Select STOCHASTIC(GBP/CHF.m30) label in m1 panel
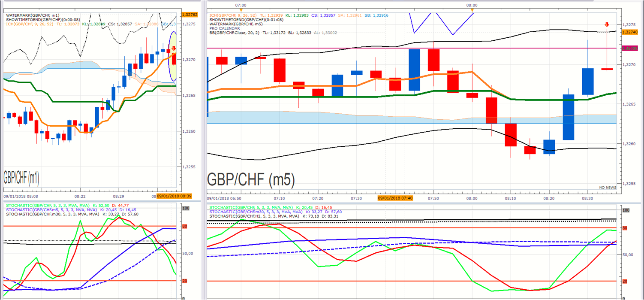 72,214
